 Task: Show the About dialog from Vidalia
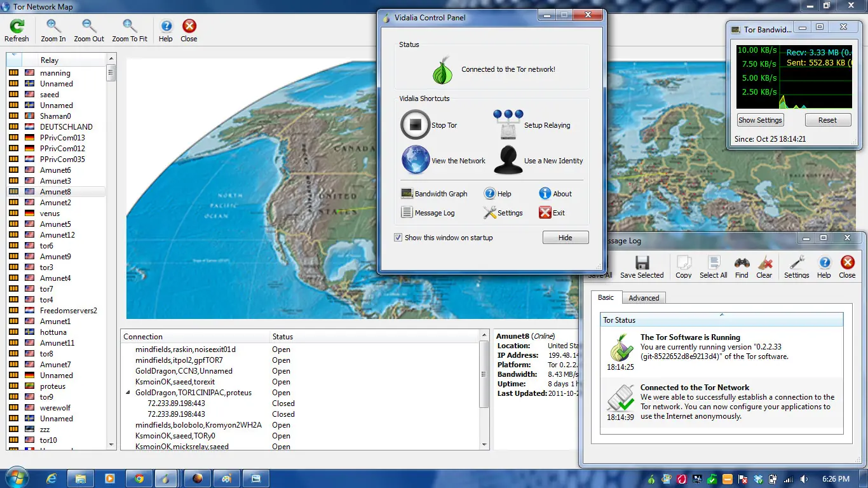click(x=555, y=194)
